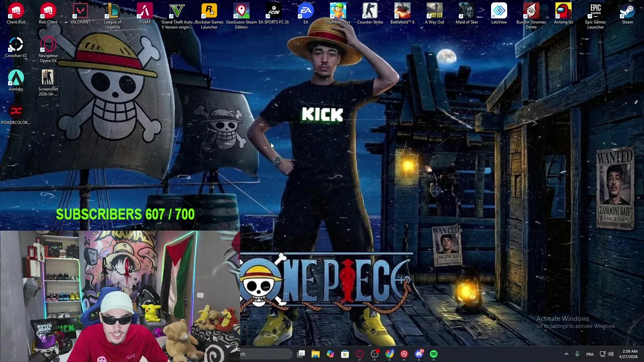Image resolution: width=644 pixels, height=362 pixels.
Task: Open the LetsView desktop shortcut
Action: click(499, 14)
